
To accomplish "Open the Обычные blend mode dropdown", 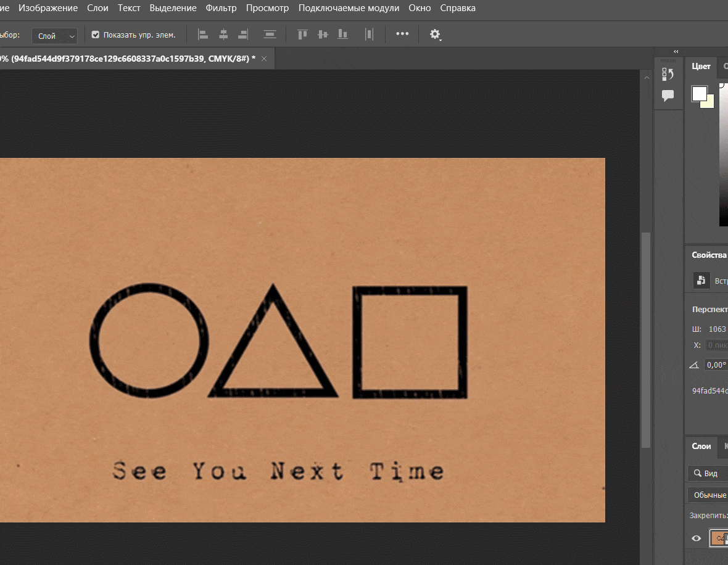I will coord(708,495).
